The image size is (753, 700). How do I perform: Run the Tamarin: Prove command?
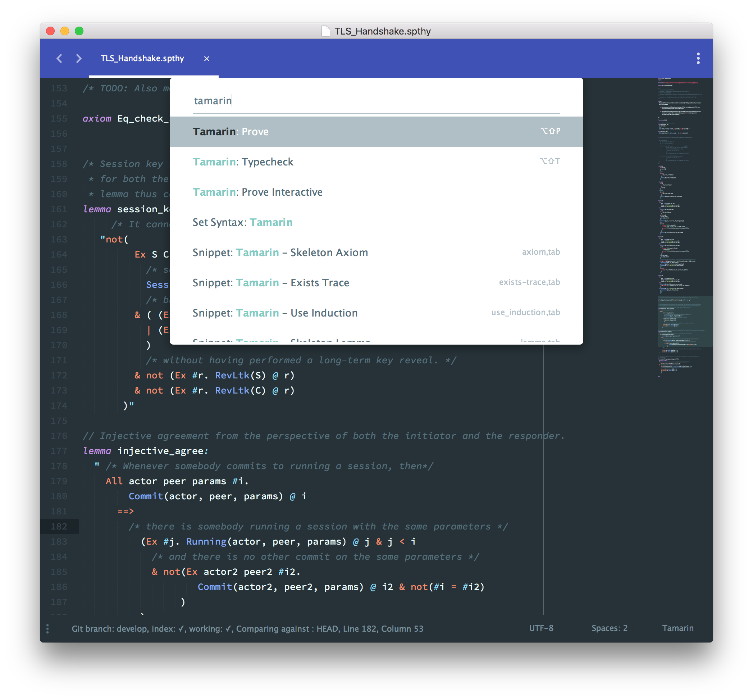376,131
